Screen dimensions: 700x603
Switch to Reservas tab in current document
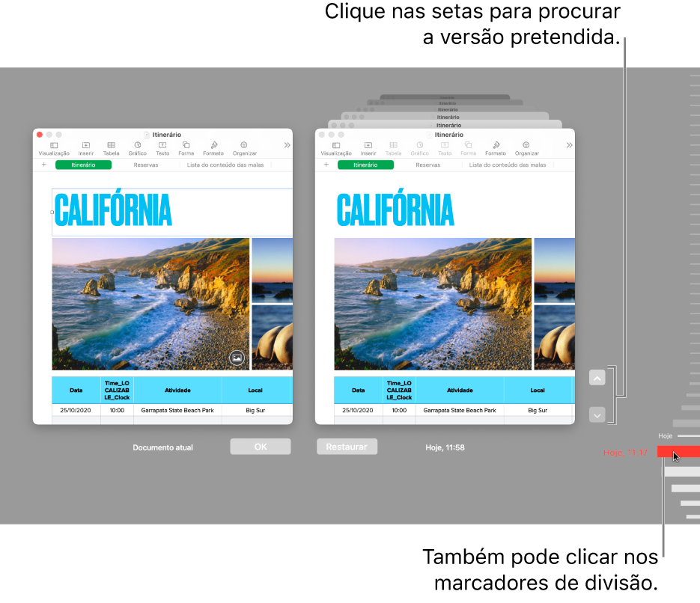(146, 165)
